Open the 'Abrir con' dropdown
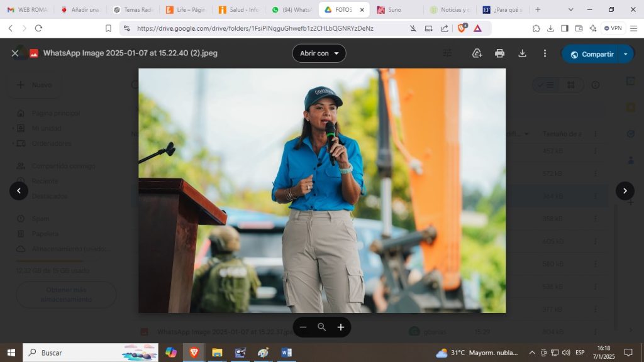Screen dimensions: 644x362 click(x=319, y=53)
